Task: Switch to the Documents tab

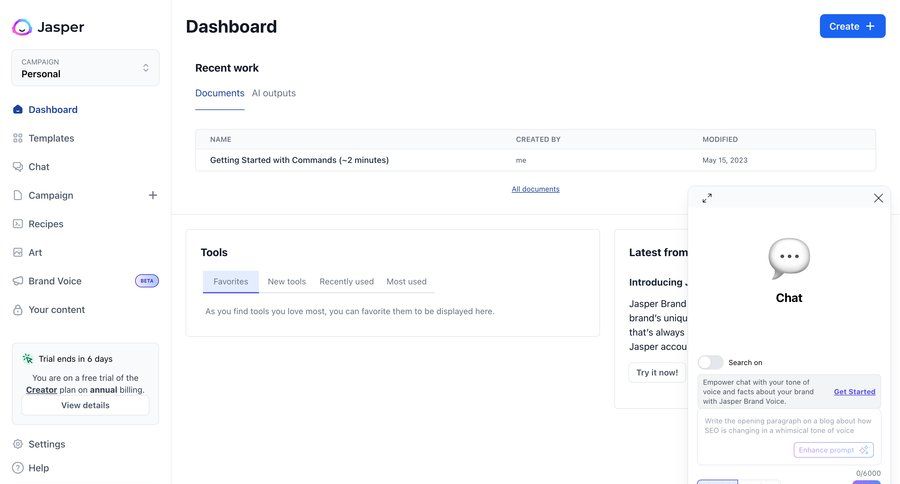Action: click(219, 93)
